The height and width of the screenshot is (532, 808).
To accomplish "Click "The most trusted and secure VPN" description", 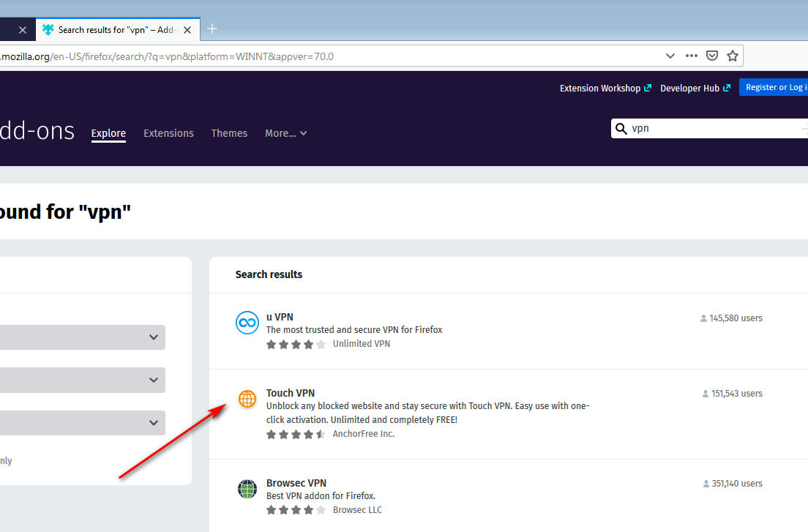I will pos(354,329).
